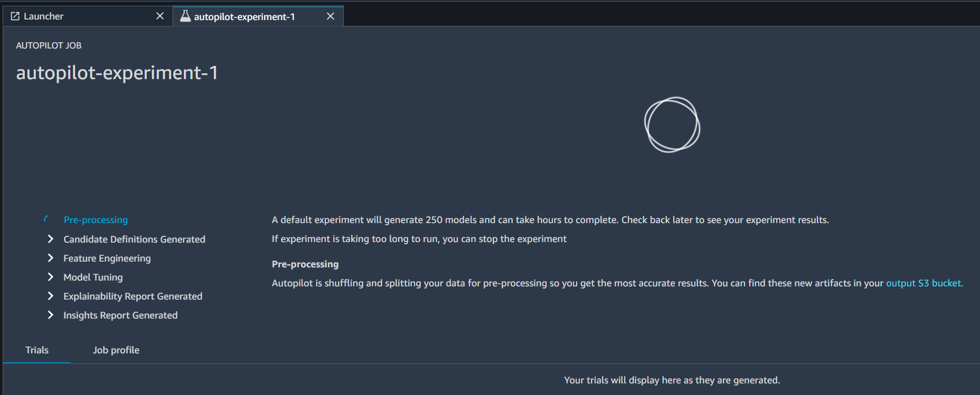980x395 pixels.
Task: Close the Launcher tab
Action: coord(160,16)
